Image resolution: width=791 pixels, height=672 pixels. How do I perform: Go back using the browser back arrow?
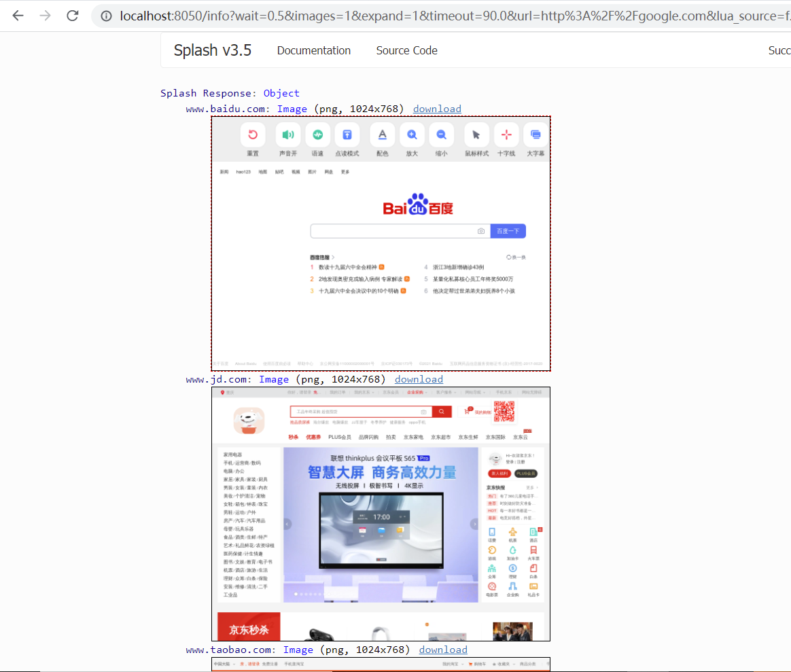(x=18, y=16)
